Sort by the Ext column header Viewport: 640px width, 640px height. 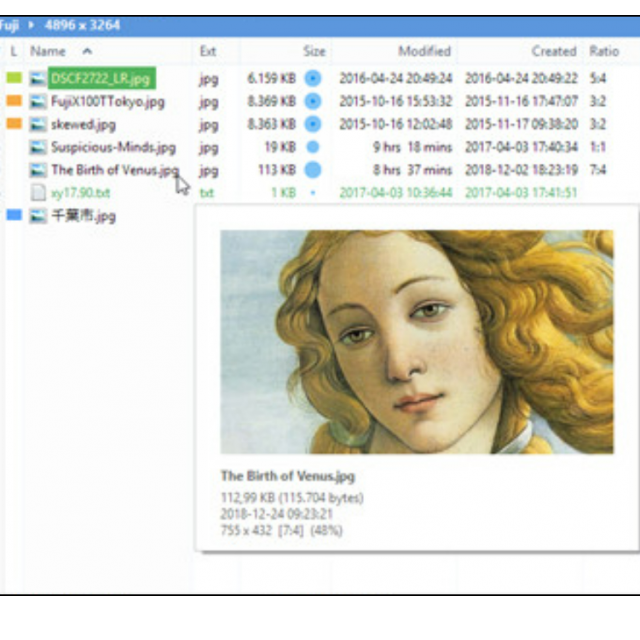(x=208, y=51)
